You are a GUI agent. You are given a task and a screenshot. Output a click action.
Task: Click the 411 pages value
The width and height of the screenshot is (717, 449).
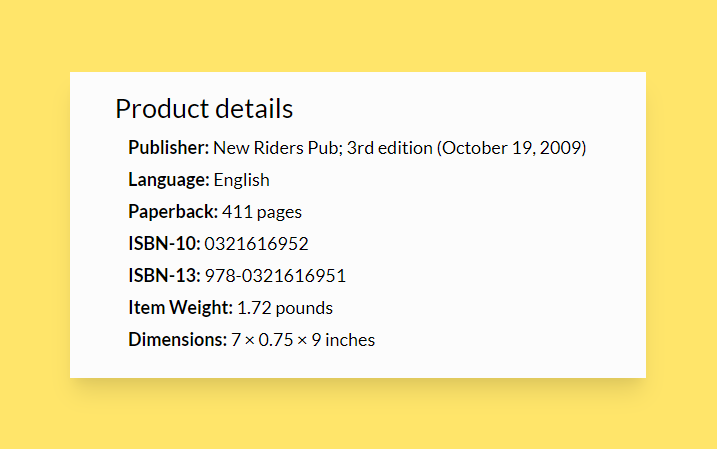(262, 212)
